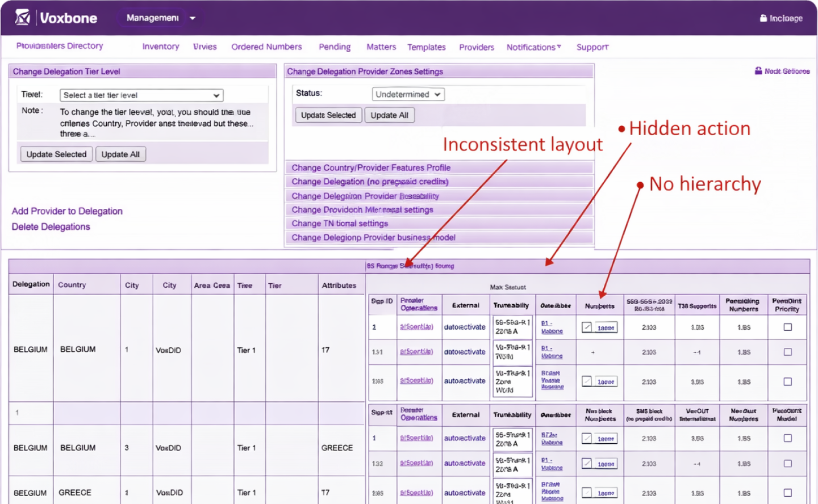Image resolution: width=818 pixels, height=504 pixels.
Task: Toggle the priority checkbox in first table row
Action: (787, 327)
